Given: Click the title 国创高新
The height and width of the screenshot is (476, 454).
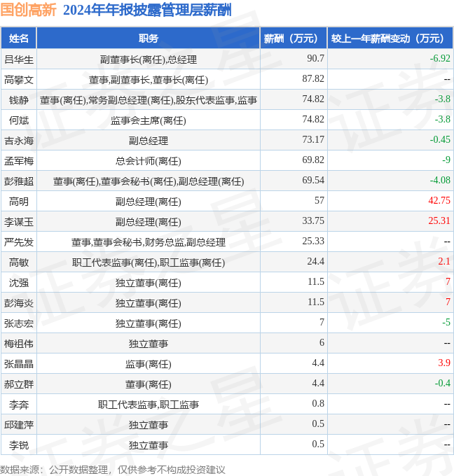Looking at the screenshot, I should pos(28,10).
